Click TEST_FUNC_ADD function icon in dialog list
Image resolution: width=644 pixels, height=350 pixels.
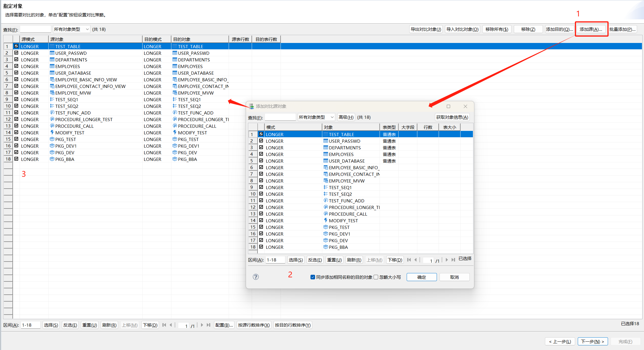coord(326,201)
